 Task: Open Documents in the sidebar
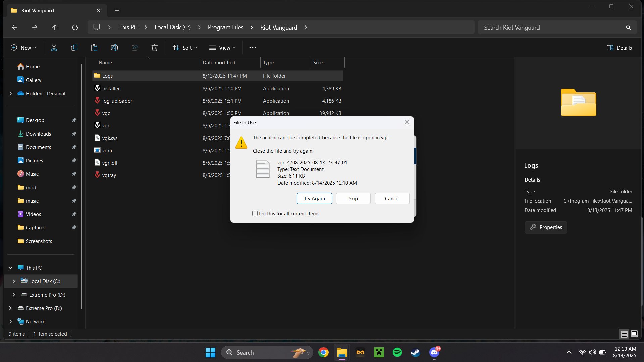tap(38, 147)
